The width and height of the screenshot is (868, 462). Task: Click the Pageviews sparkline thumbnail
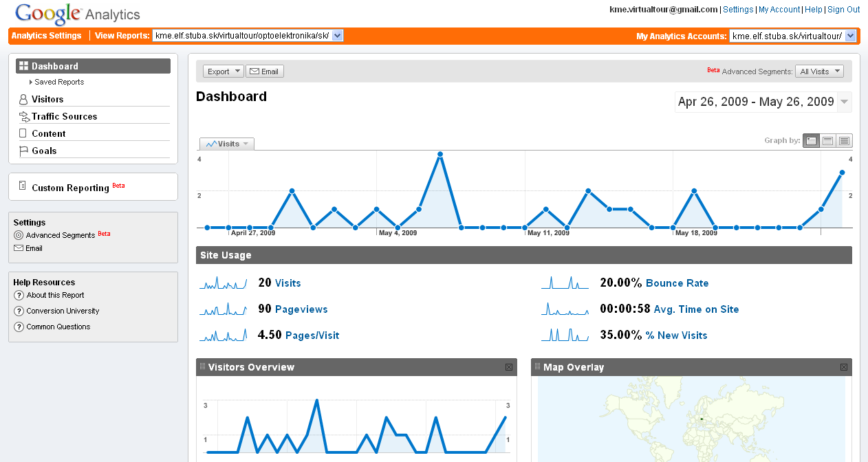tap(224, 309)
